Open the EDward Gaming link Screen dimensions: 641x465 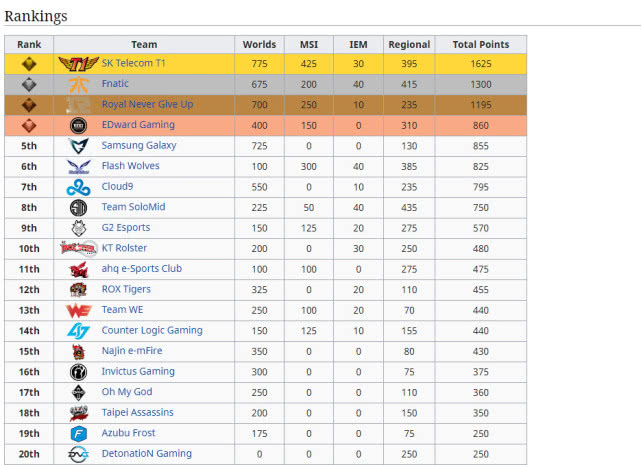point(138,125)
